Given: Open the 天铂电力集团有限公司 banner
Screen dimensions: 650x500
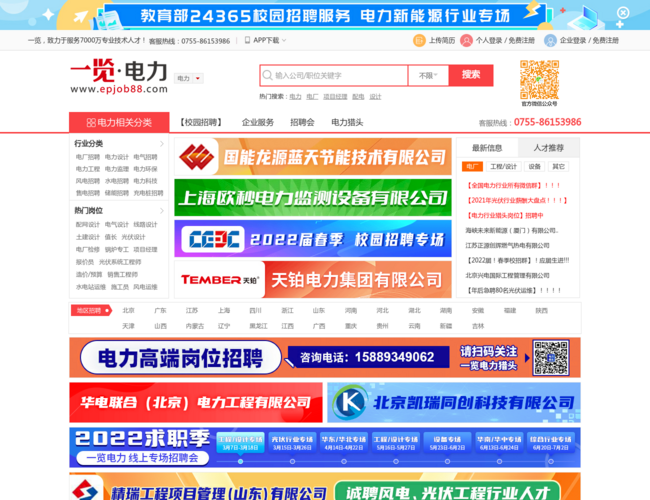Looking at the screenshot, I should [x=313, y=279].
